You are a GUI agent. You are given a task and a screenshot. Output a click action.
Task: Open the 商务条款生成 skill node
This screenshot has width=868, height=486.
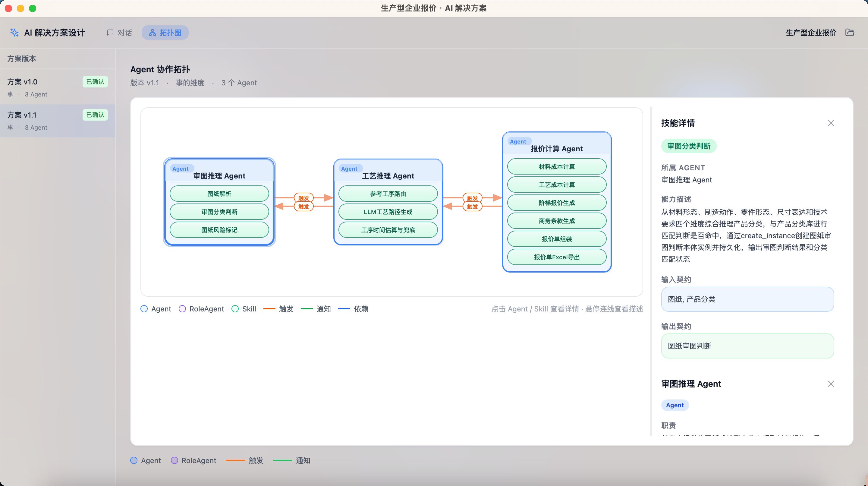point(557,221)
